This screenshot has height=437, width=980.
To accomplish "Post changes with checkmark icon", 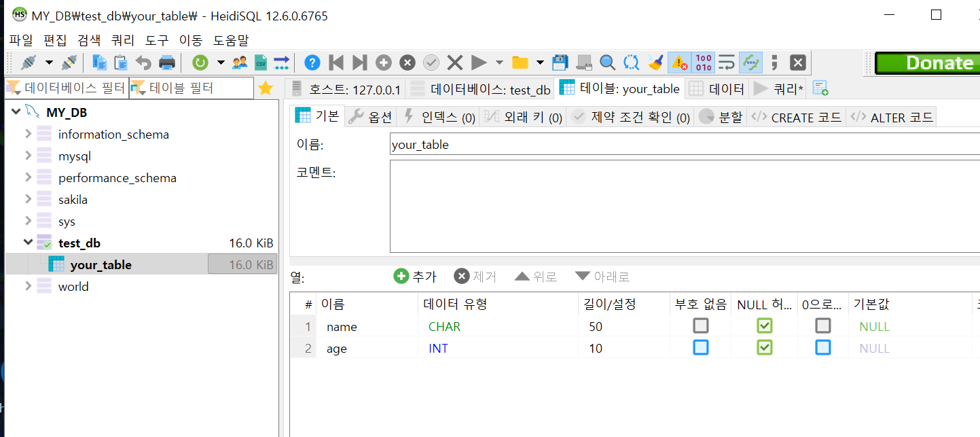I will [x=431, y=63].
